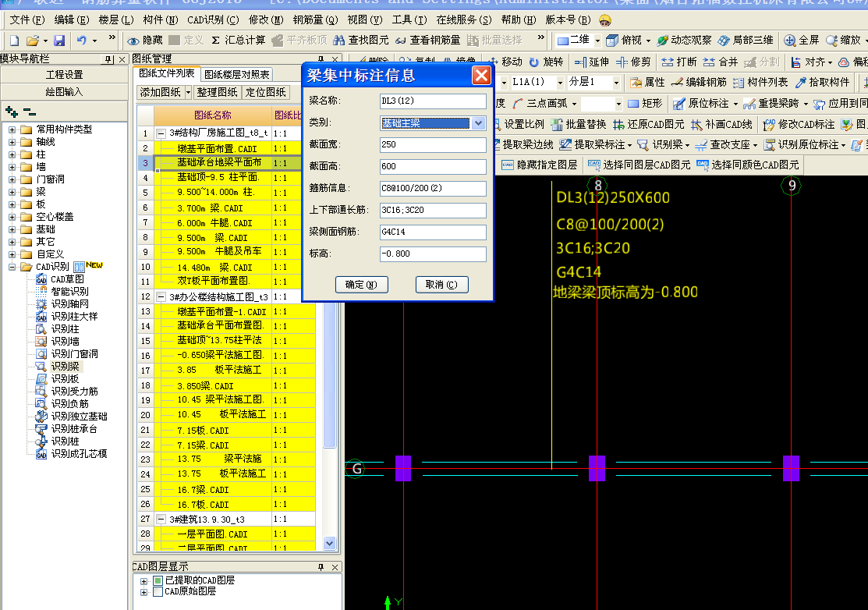The image size is (868, 610).
Task: Click 汇总计算 sigma tool
Action: coord(239,41)
